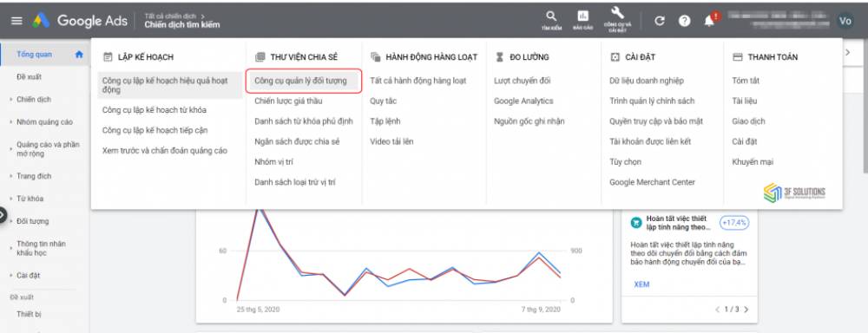Refresh the page with the reload icon
Screen dimensions: 868x333
659,21
